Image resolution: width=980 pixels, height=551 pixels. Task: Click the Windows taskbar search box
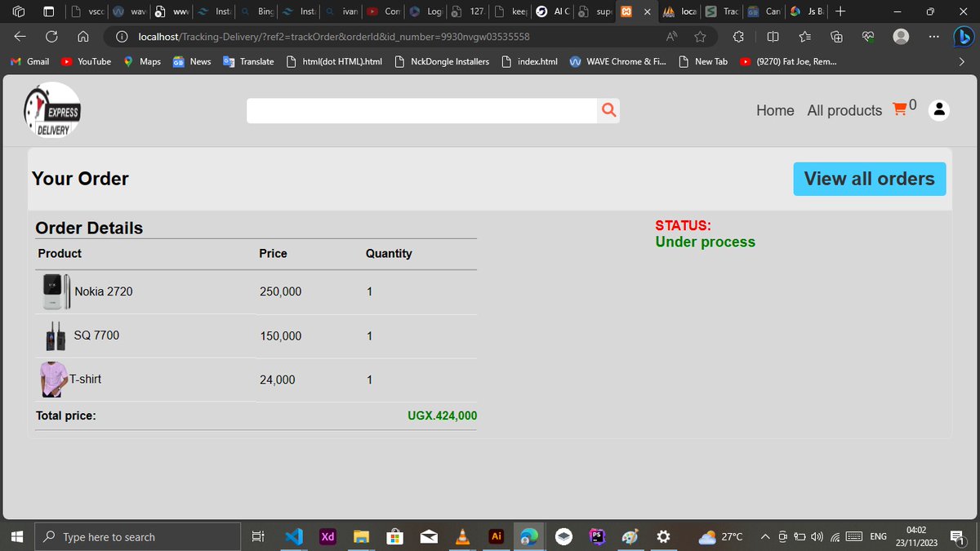[x=138, y=536]
